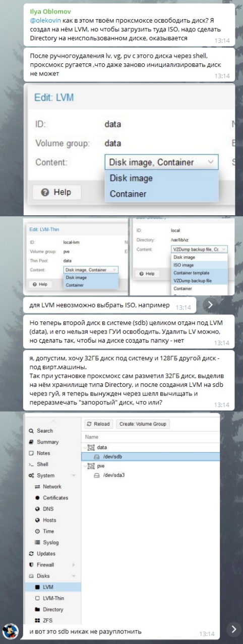Choose Disk image in local directory list
The image size is (243, 644).
tap(200, 257)
